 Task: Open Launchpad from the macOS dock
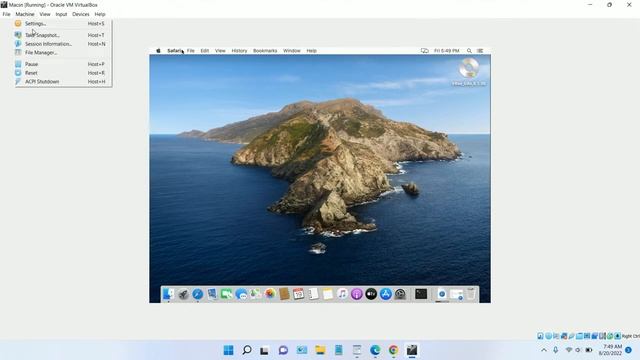point(183,294)
